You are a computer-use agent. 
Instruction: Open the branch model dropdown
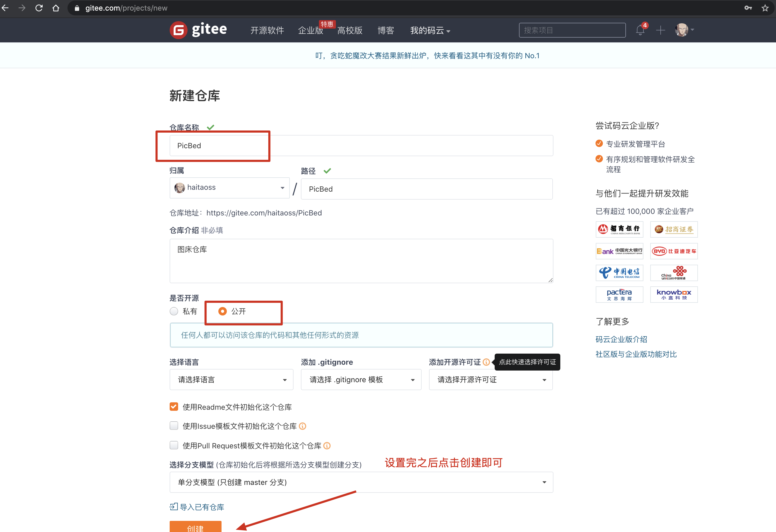[361, 482]
